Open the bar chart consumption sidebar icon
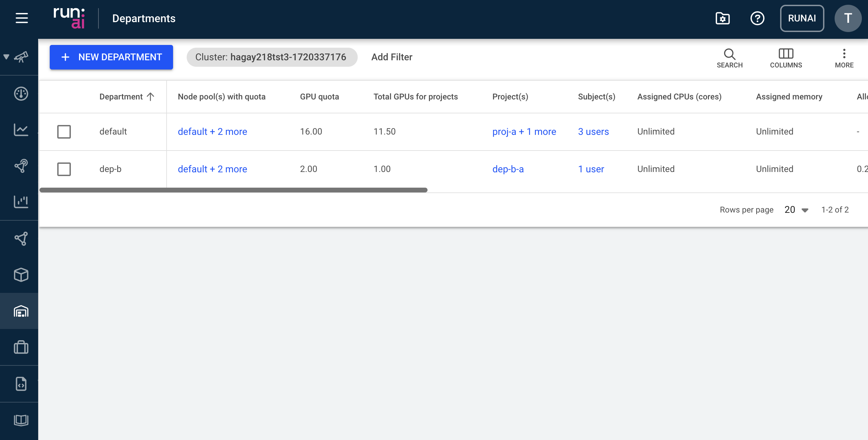The width and height of the screenshot is (868, 440). [21, 202]
